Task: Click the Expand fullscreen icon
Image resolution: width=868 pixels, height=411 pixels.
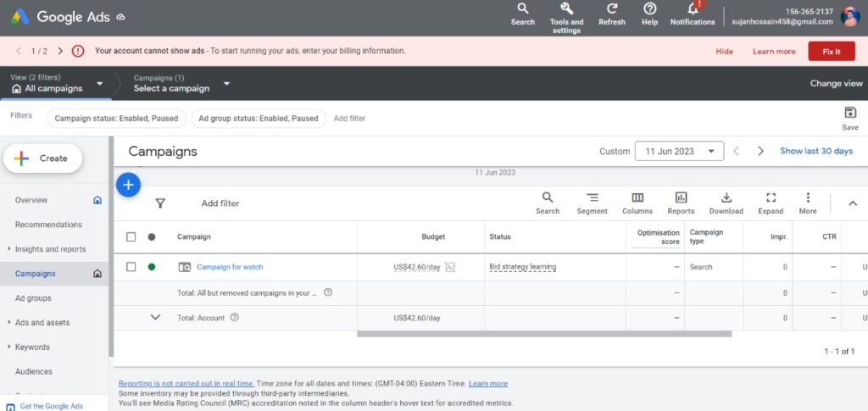Action: [x=771, y=197]
